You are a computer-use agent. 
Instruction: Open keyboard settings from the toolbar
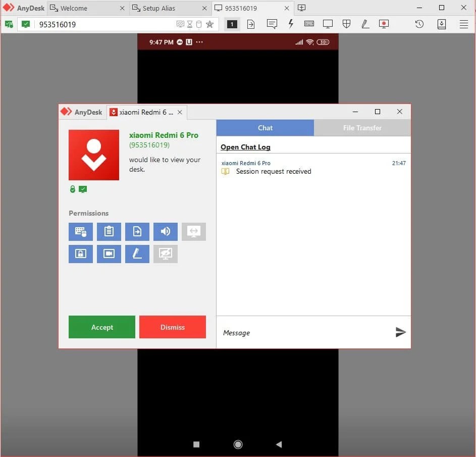[309, 24]
